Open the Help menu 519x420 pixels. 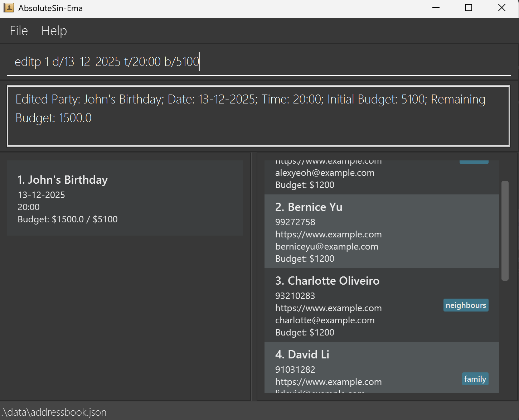[54, 30]
